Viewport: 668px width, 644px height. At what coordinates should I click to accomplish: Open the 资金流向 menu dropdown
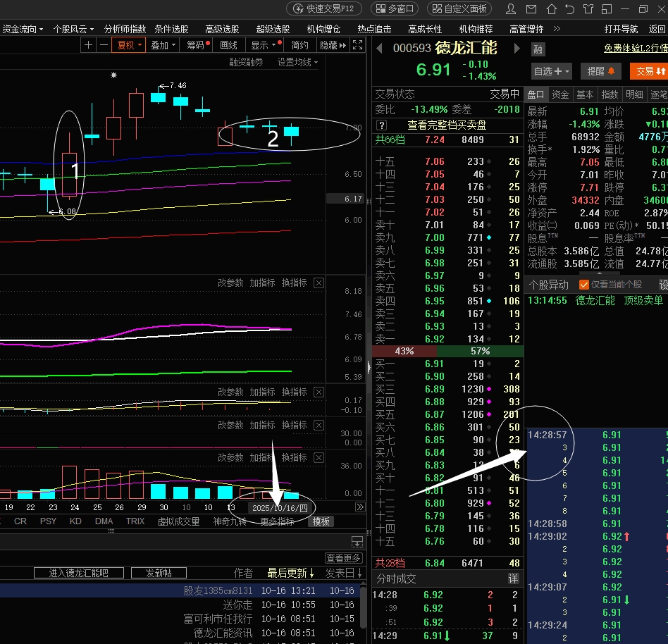[23, 29]
